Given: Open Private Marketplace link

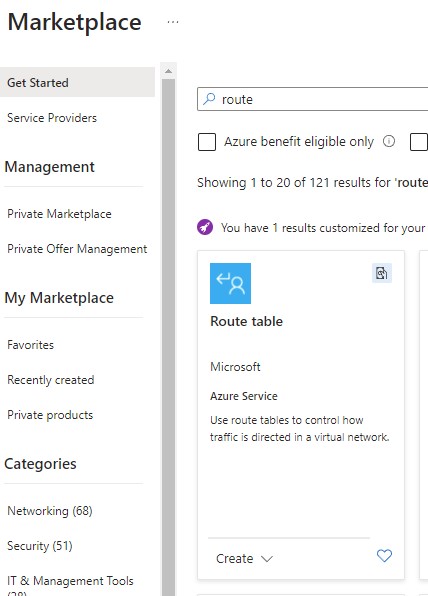Looking at the screenshot, I should [59, 214].
